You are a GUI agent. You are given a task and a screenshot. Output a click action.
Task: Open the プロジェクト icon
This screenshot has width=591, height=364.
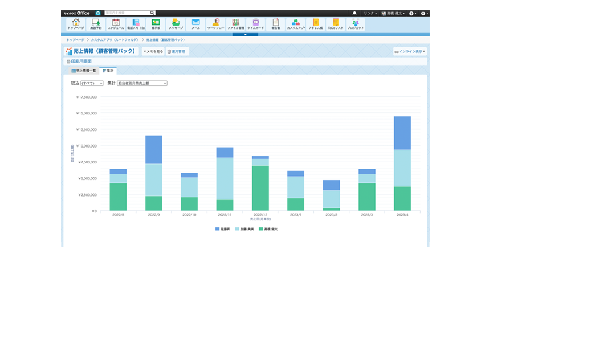tap(355, 24)
